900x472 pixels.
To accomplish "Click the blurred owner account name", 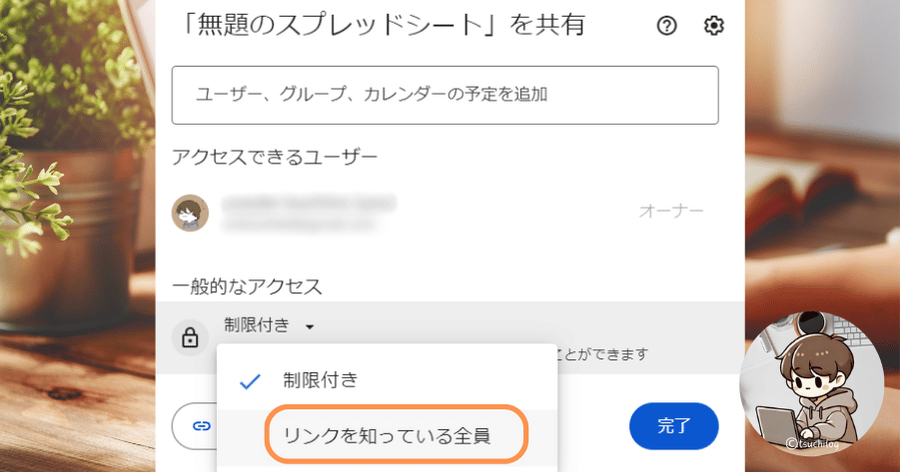I will point(310,204).
